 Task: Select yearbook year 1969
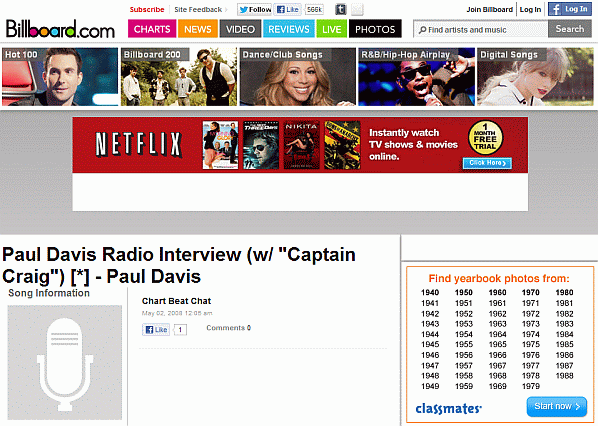pos(497,386)
